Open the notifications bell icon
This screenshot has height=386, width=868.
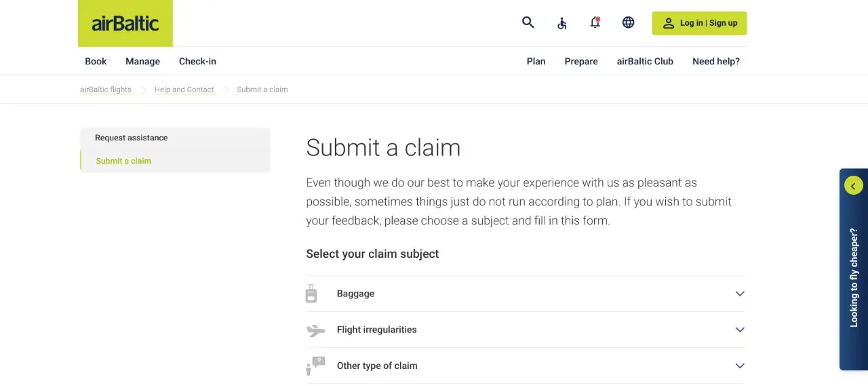click(595, 22)
